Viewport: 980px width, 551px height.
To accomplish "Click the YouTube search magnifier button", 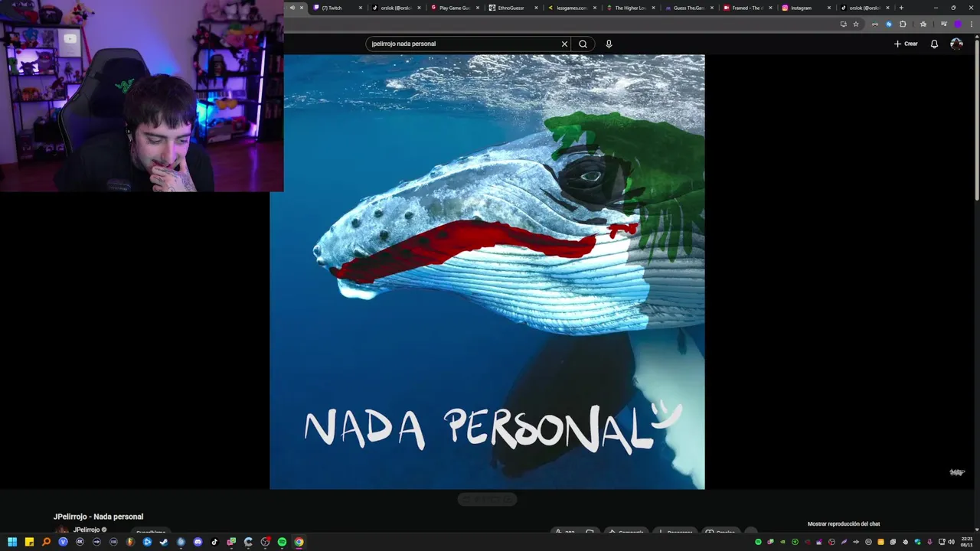I will click(583, 44).
